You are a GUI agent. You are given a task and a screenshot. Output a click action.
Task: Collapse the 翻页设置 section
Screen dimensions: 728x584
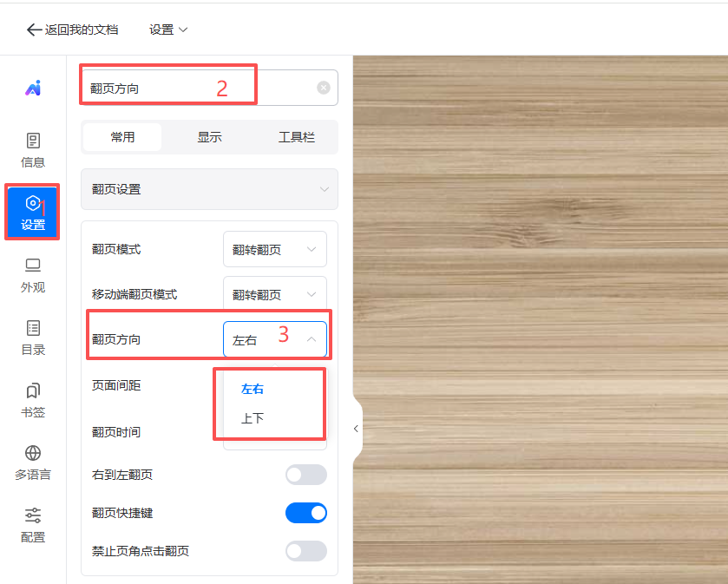coord(324,189)
